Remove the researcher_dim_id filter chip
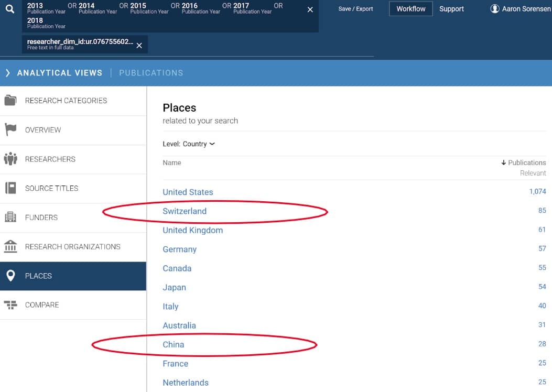This screenshot has height=392, width=552. (139, 46)
